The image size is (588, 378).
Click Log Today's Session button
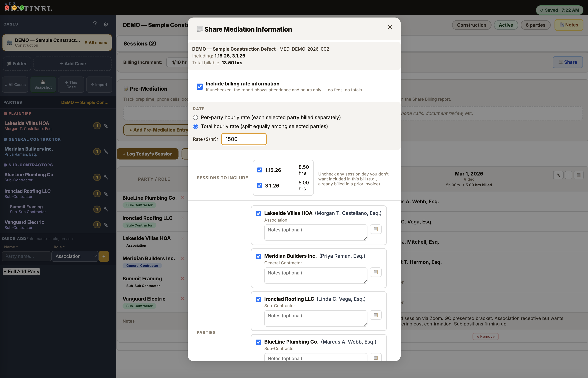[x=147, y=154]
